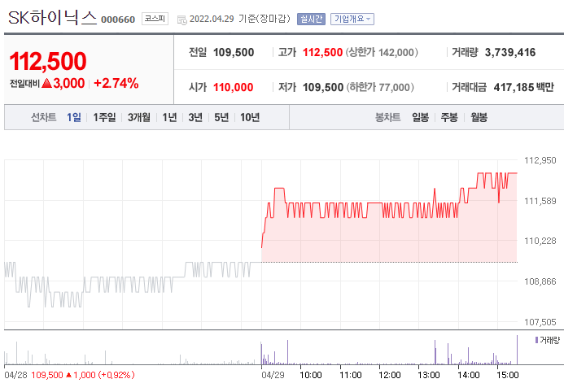This screenshot has height=392, width=564.
Task: Switch to the 1주일 chart
Action: (104, 117)
